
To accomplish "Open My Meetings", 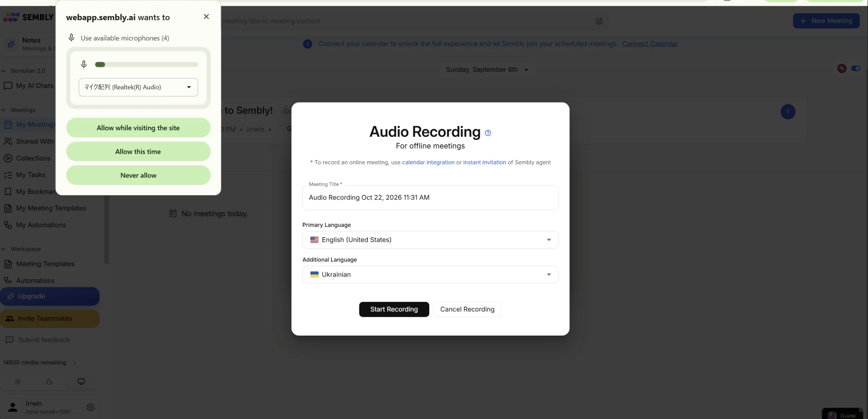I will click(x=28, y=125).
